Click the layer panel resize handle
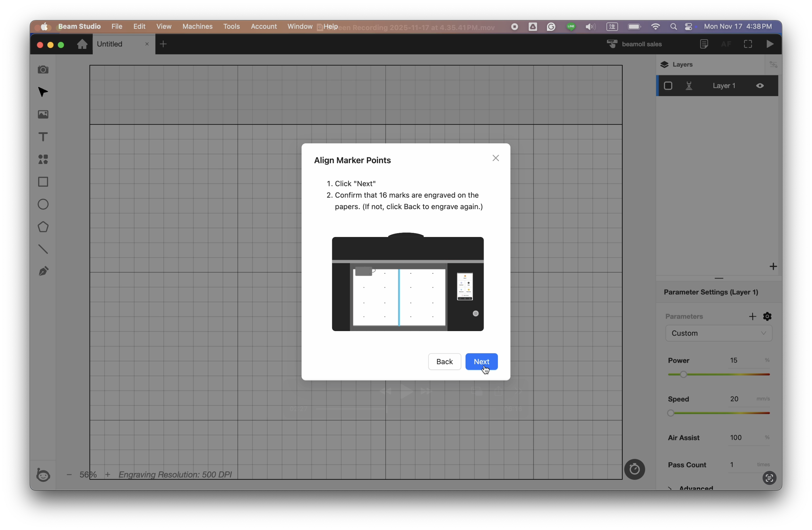 point(719,278)
